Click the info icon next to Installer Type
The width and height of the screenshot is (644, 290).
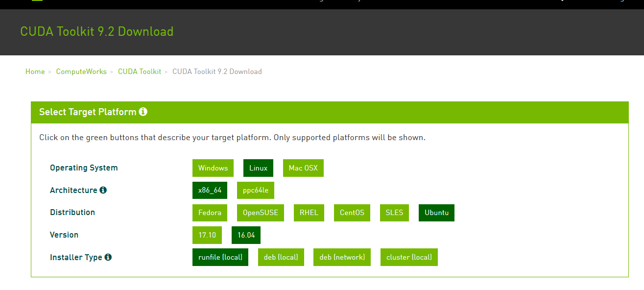click(108, 257)
